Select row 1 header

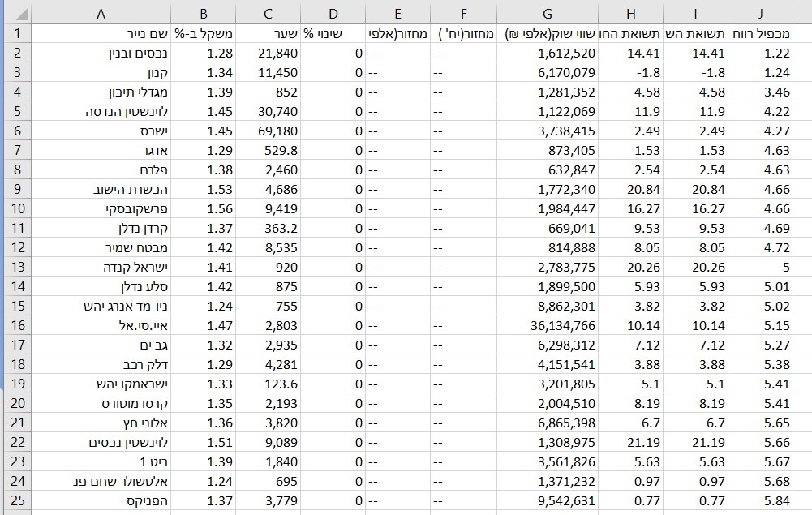(18, 33)
